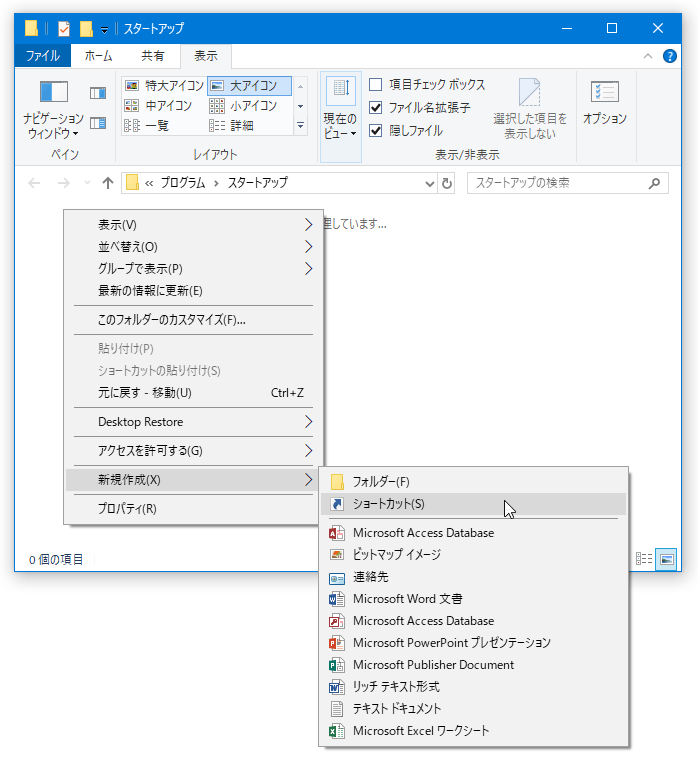Open Navigation pane (ナビゲーションウィンドウ) menu
Image resolution: width=698 pixels, height=758 pixels.
click(x=53, y=109)
